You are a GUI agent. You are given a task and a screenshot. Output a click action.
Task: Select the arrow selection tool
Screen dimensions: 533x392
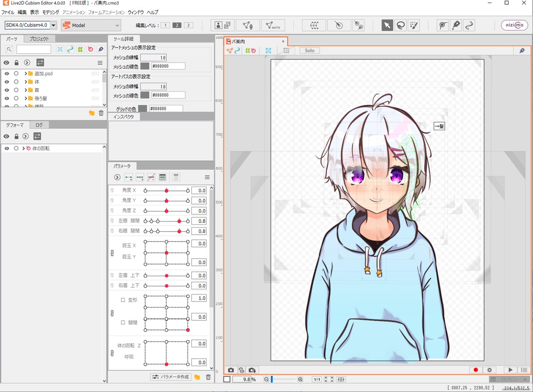click(x=387, y=25)
